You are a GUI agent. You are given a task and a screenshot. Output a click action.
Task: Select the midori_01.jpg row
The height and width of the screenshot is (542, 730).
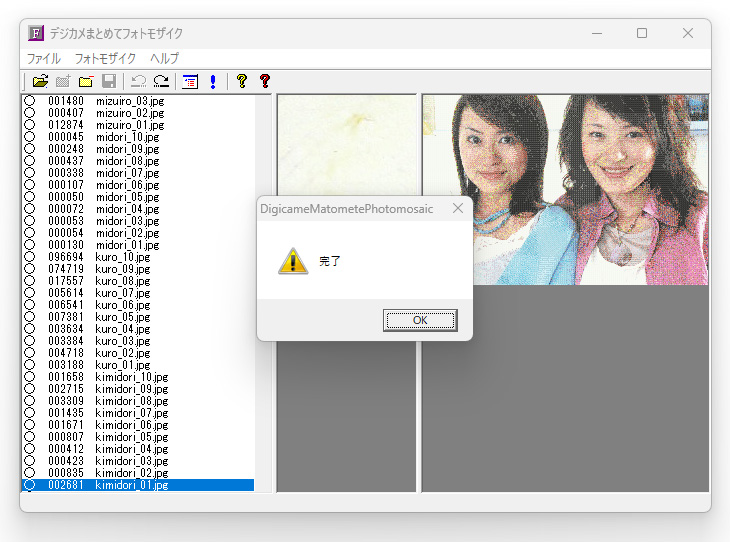(138, 245)
